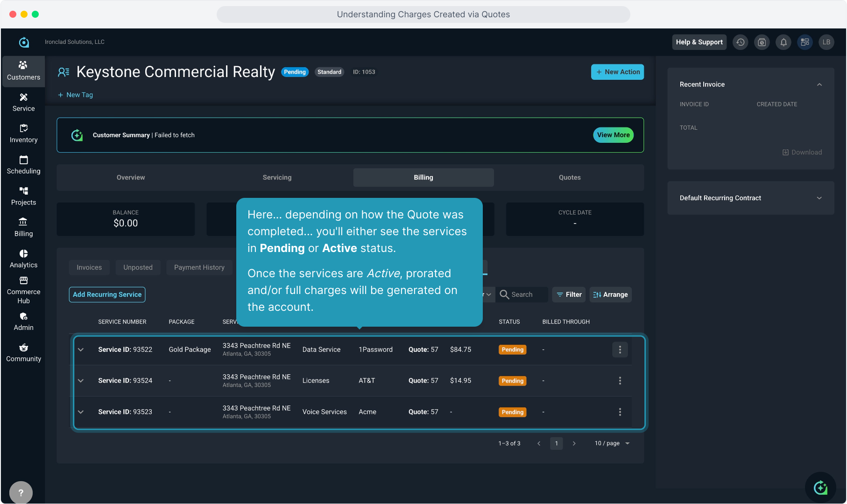
Task: Click the search magnifier icon
Action: point(504,294)
